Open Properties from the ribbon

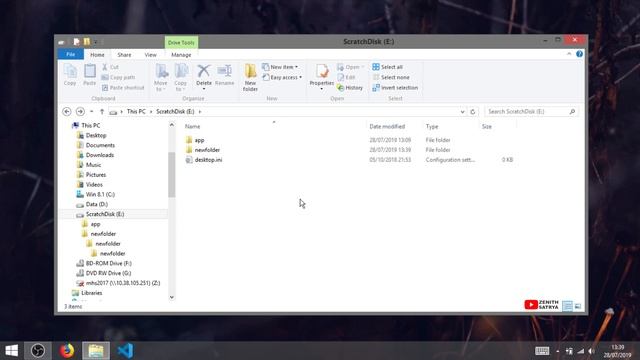(x=322, y=77)
